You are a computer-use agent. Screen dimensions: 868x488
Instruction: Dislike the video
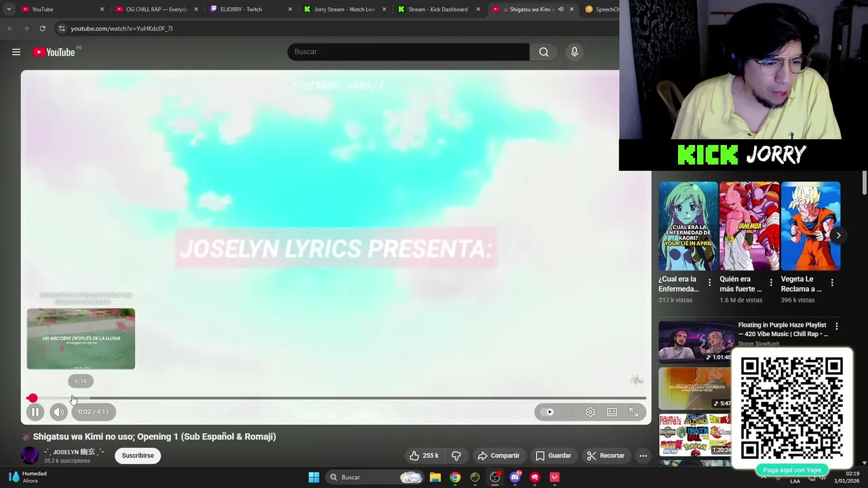click(x=456, y=455)
